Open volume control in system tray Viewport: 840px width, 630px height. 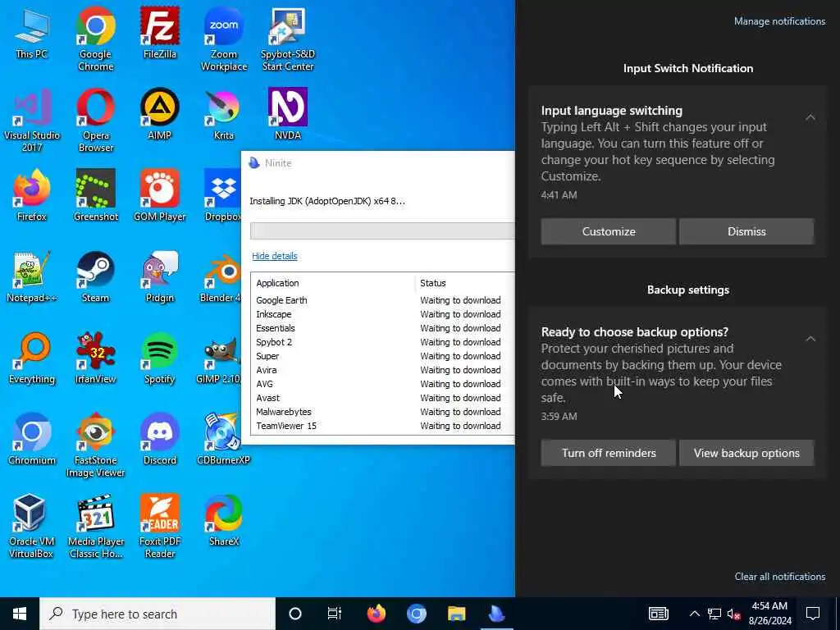(x=733, y=614)
